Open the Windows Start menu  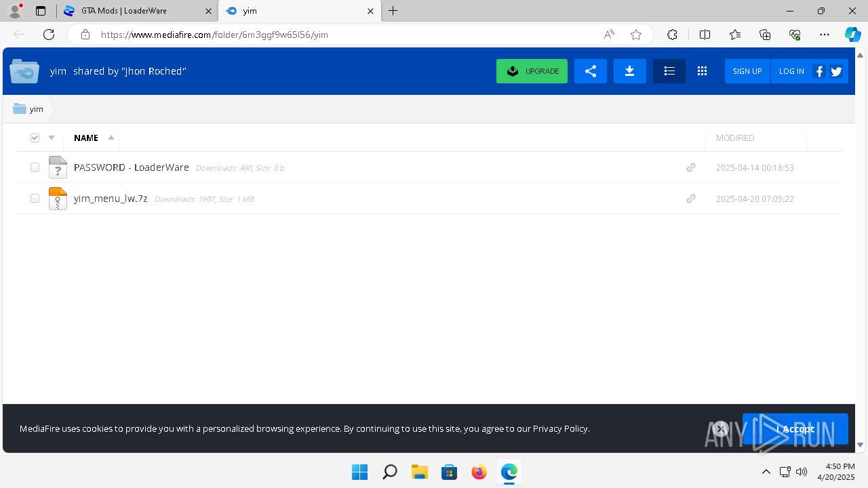(359, 472)
